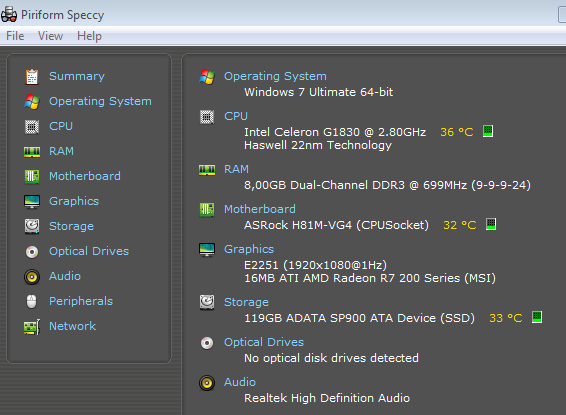Open the RAM heading link in the summary panel
The height and width of the screenshot is (415, 566).
click(x=236, y=169)
